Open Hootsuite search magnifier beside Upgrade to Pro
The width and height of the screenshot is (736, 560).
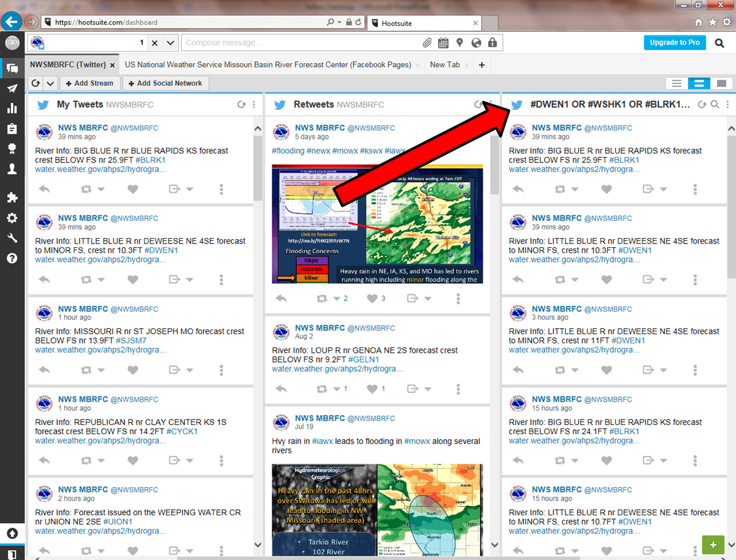[x=719, y=43]
